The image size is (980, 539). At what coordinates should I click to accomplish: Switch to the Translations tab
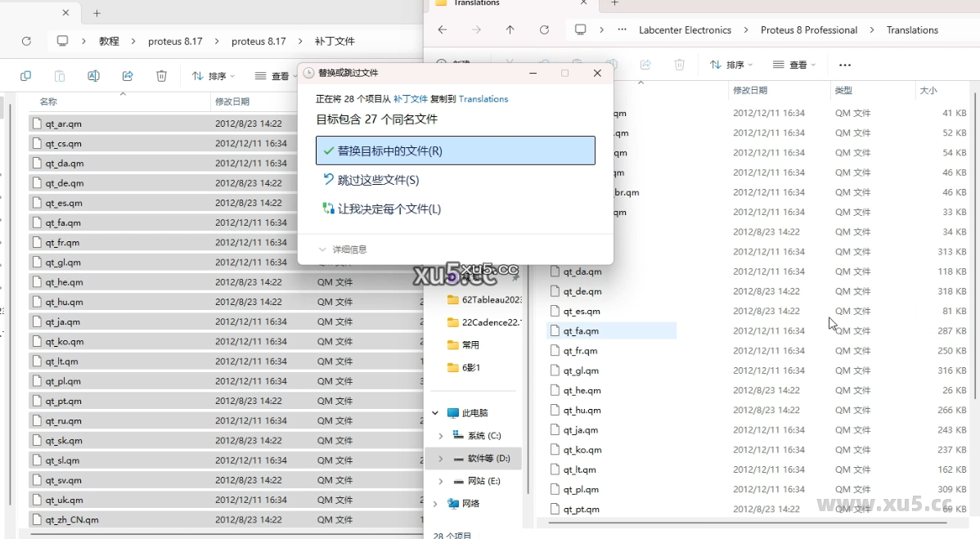tap(479, 4)
